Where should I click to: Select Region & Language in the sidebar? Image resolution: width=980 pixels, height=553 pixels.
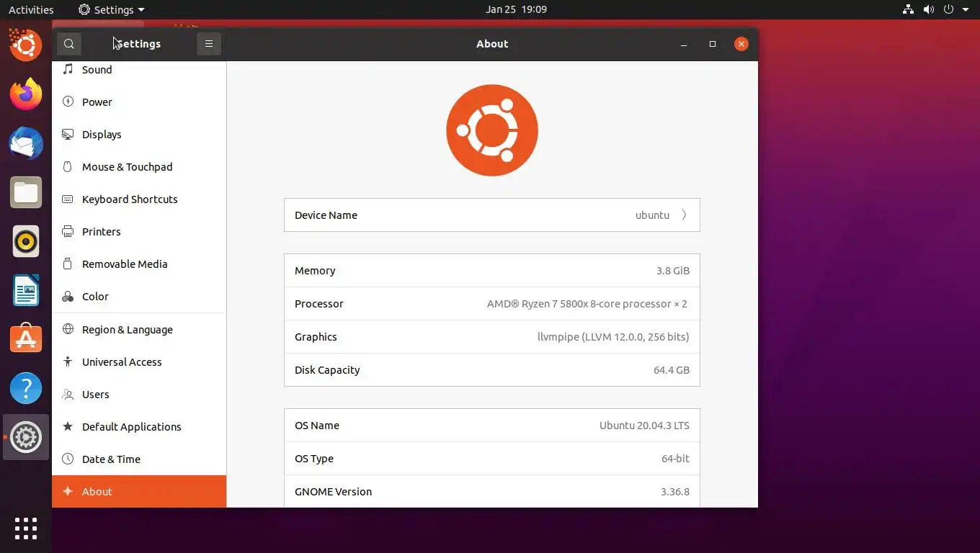(x=139, y=329)
